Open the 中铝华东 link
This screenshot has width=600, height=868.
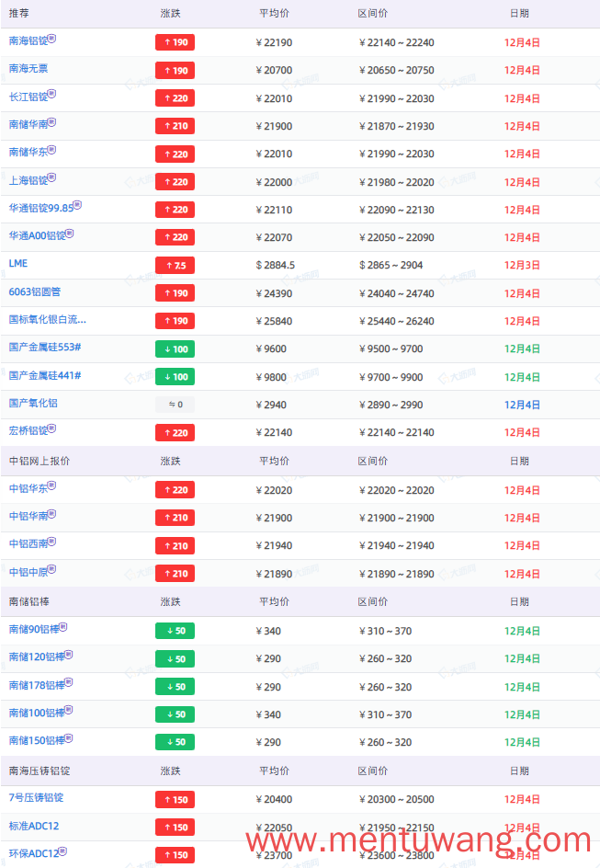pos(28,489)
